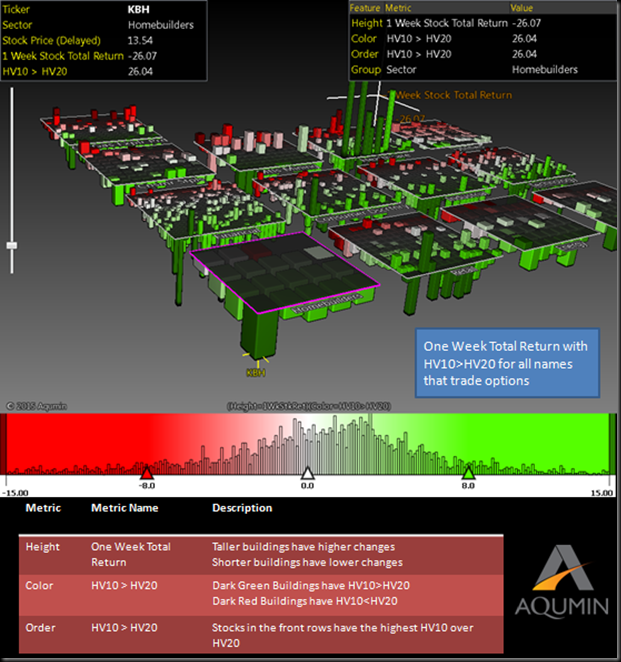
Task: Click the 'Dark Green Buildings have HV10>HV20' description
Action: pos(311,586)
